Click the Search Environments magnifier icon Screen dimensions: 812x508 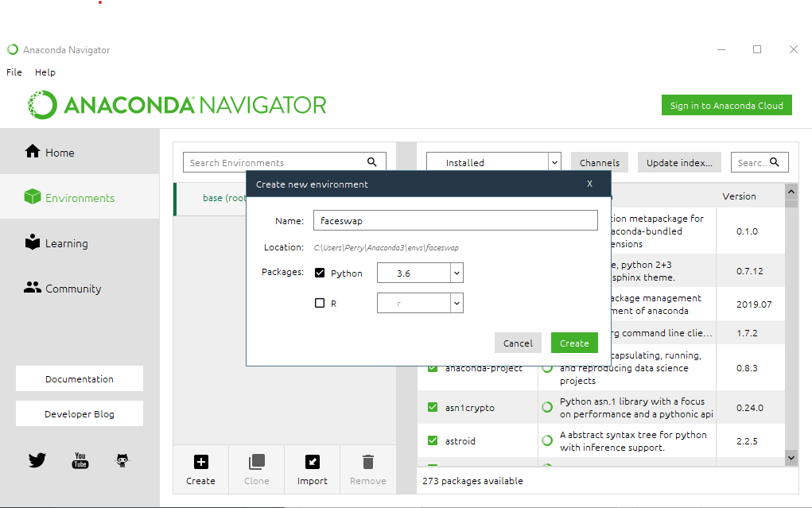click(372, 162)
